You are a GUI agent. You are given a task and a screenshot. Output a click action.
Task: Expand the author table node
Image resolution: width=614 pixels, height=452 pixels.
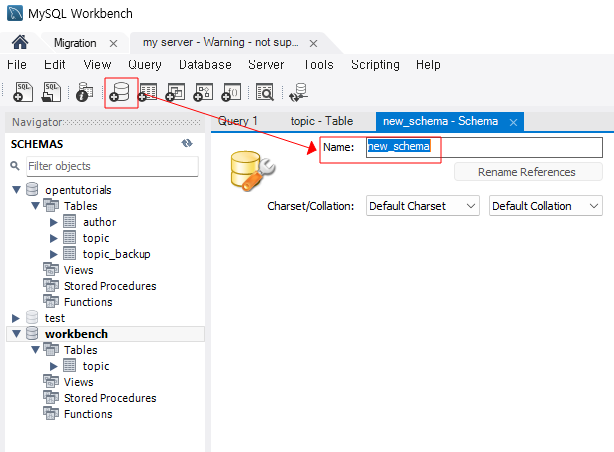coord(54,222)
